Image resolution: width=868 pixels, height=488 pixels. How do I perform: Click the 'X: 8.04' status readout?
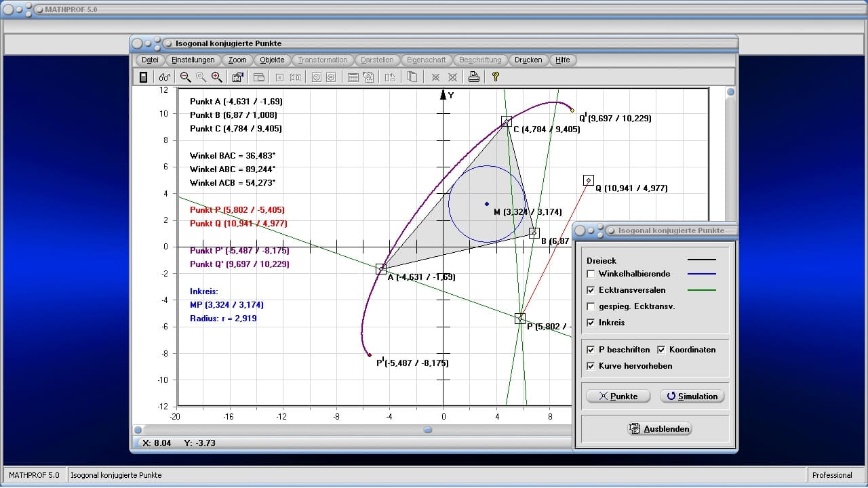tap(157, 443)
